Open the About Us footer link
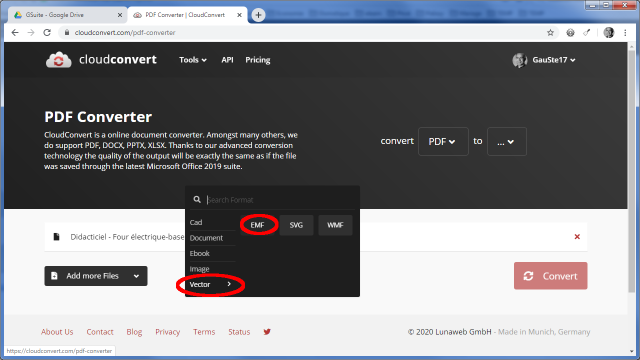 57,332
